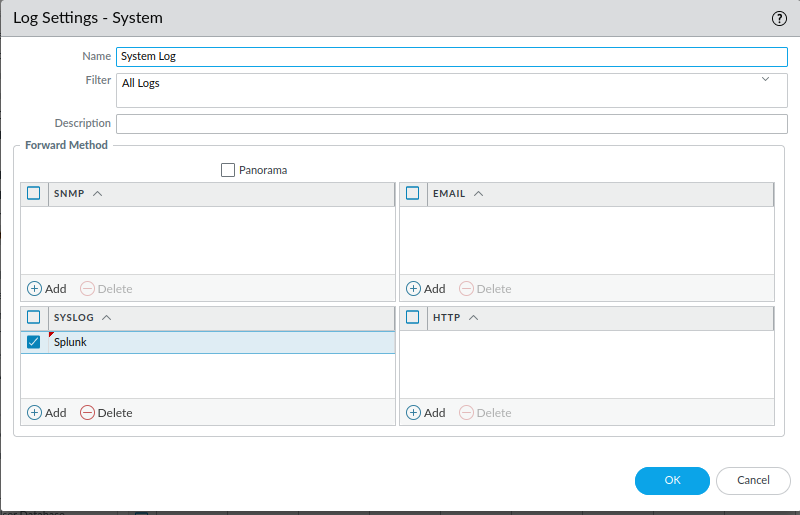This screenshot has width=800, height=515.
Task: Click the Delete icon under the HTTP list
Action: (466, 412)
